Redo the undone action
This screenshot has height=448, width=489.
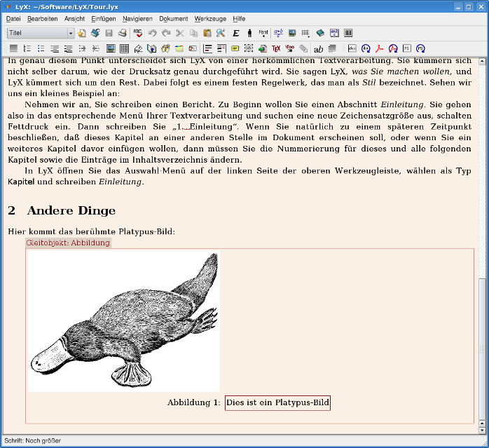(x=166, y=33)
